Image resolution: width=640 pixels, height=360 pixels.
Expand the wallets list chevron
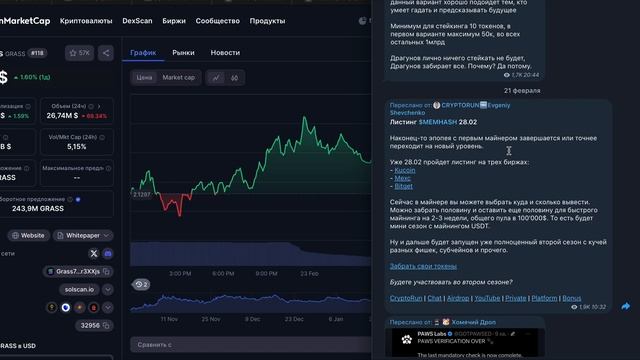108,307
